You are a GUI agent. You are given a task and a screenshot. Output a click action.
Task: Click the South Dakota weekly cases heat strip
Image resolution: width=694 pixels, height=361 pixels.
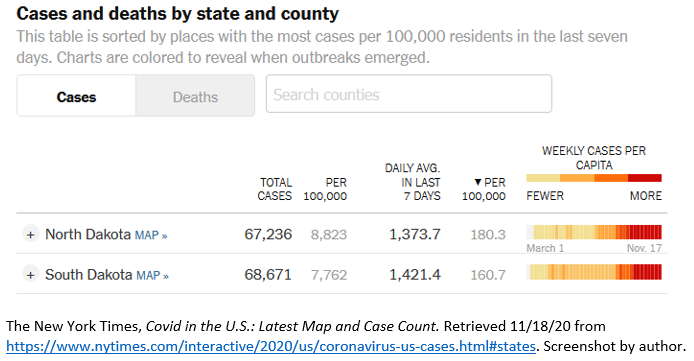coord(594,272)
